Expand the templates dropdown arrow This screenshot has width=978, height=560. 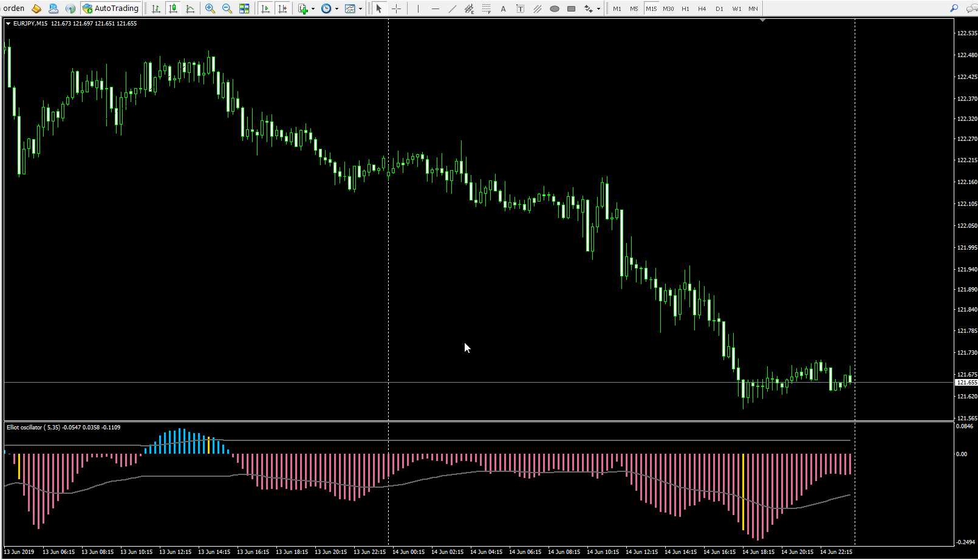click(360, 9)
